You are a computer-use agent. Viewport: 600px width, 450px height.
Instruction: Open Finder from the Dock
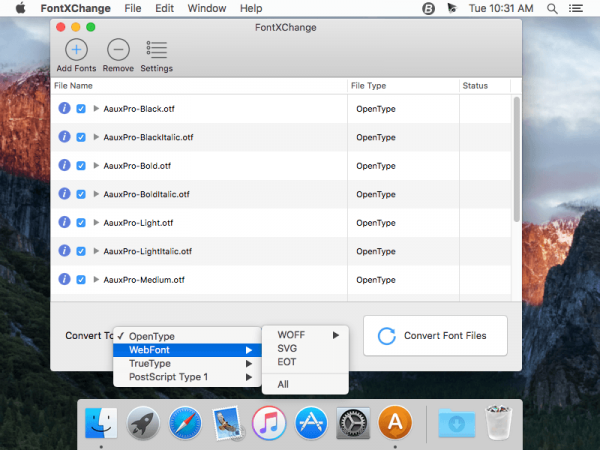pyautogui.click(x=101, y=423)
